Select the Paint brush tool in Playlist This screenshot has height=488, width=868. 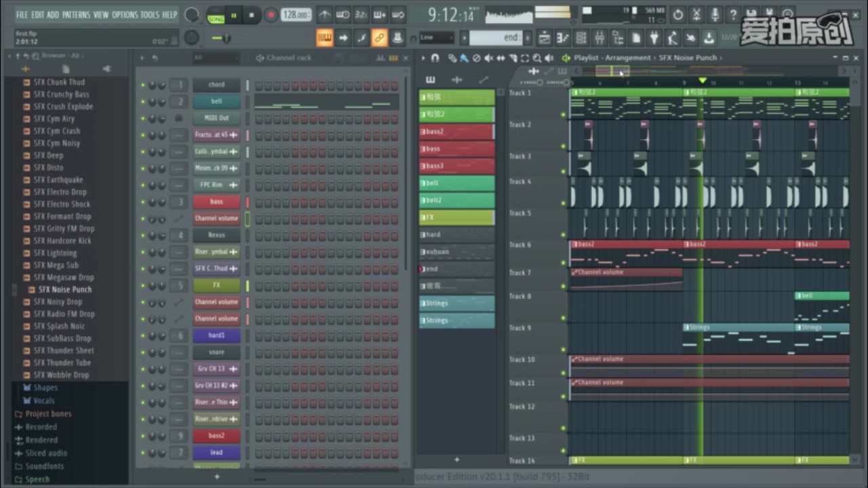pos(464,58)
